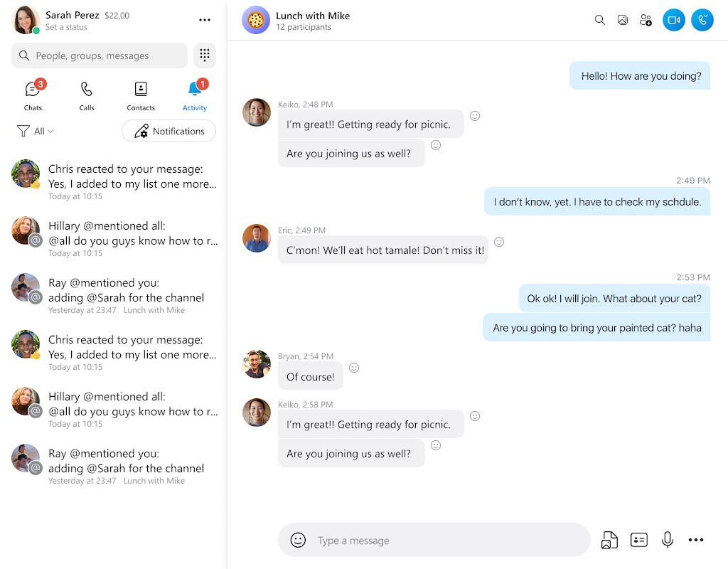This screenshot has width=728, height=569.
Task: Start an audio call from the chat header
Action: point(702,20)
